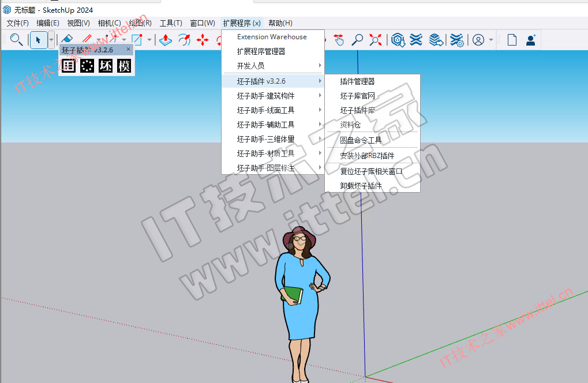The width and height of the screenshot is (588, 383).
Task: Expand the 坯子助手-辅助工具 submenu arrow
Action: coord(320,124)
